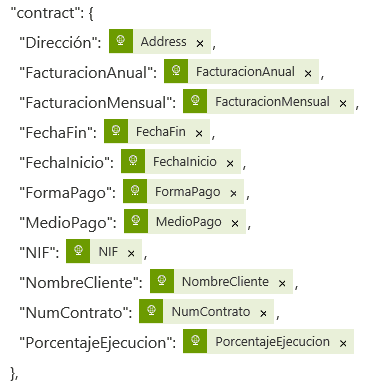Remove the NIF dynamic token
The height and width of the screenshot is (386, 391).
(131, 253)
